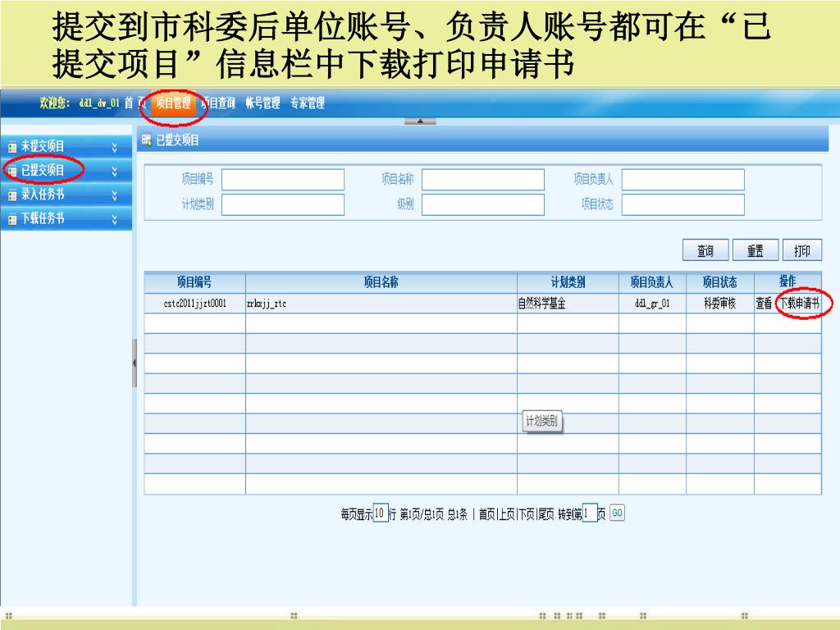
Task: Click the logged-in username ddl_dw_01
Action: 99,103
